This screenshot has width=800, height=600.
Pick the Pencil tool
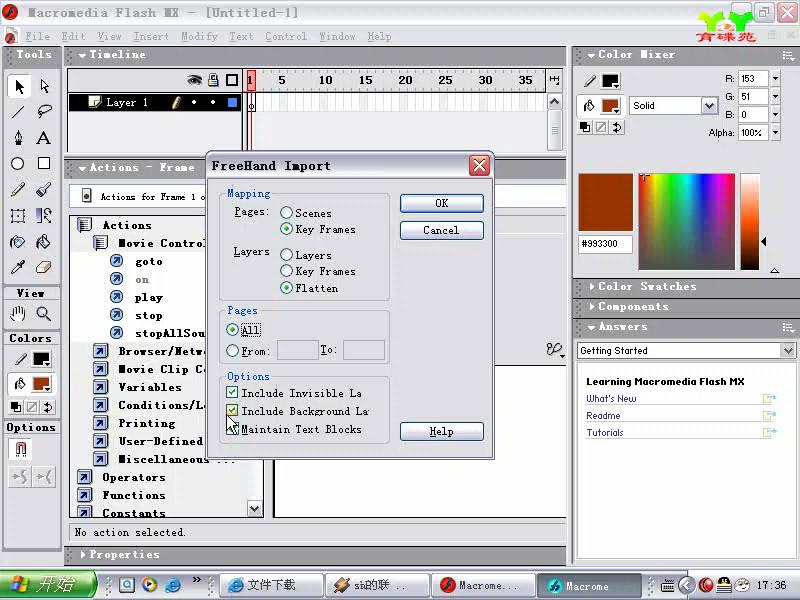tap(18, 190)
